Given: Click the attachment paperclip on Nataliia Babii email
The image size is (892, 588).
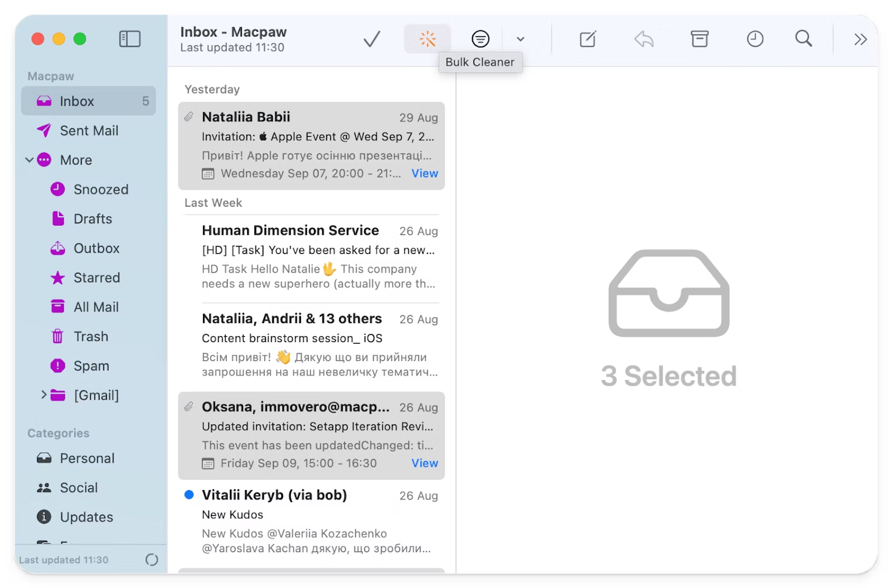Looking at the screenshot, I should click(x=189, y=116).
